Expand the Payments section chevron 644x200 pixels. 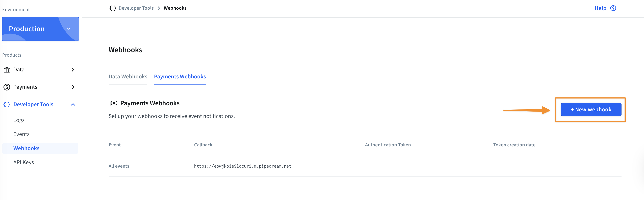(x=73, y=87)
